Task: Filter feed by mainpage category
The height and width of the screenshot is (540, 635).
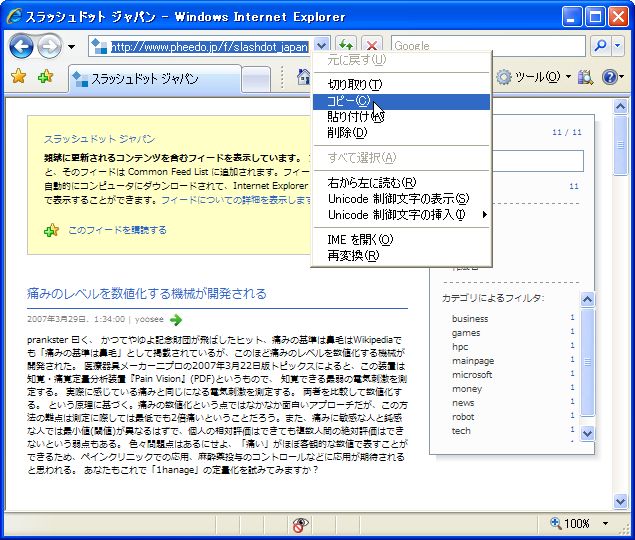Action: [473, 361]
